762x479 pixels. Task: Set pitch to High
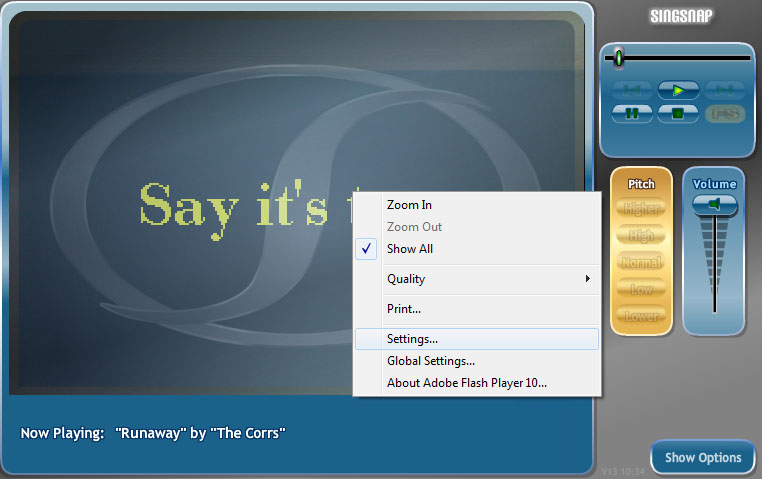tap(641, 236)
